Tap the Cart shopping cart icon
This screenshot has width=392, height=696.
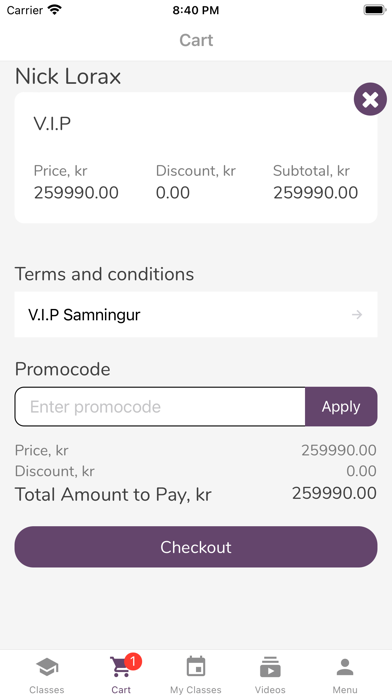[x=120, y=667]
